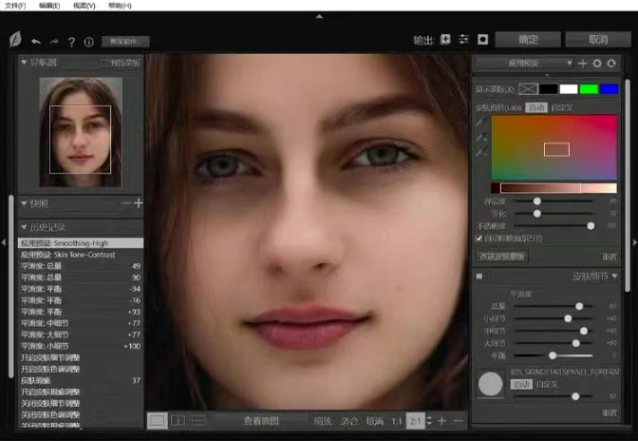Add a snapshot with the plus icon
Viewport: 638px width, 441px height.
[139, 203]
